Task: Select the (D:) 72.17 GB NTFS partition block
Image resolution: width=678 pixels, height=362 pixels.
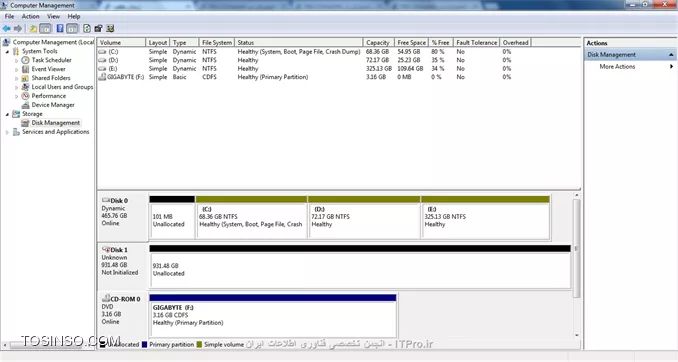Action: click(x=364, y=217)
